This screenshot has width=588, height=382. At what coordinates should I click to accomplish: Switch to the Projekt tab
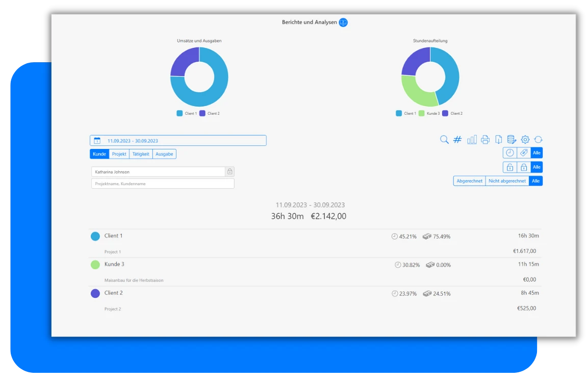119,154
